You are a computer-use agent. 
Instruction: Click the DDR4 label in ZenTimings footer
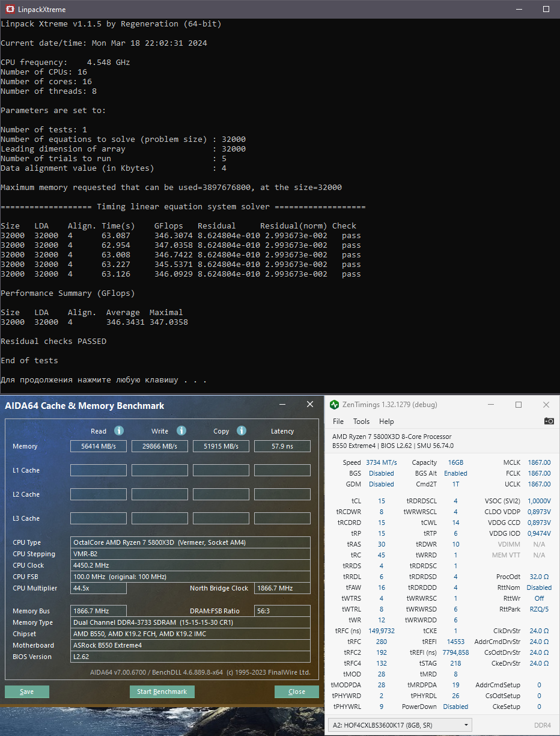543,726
